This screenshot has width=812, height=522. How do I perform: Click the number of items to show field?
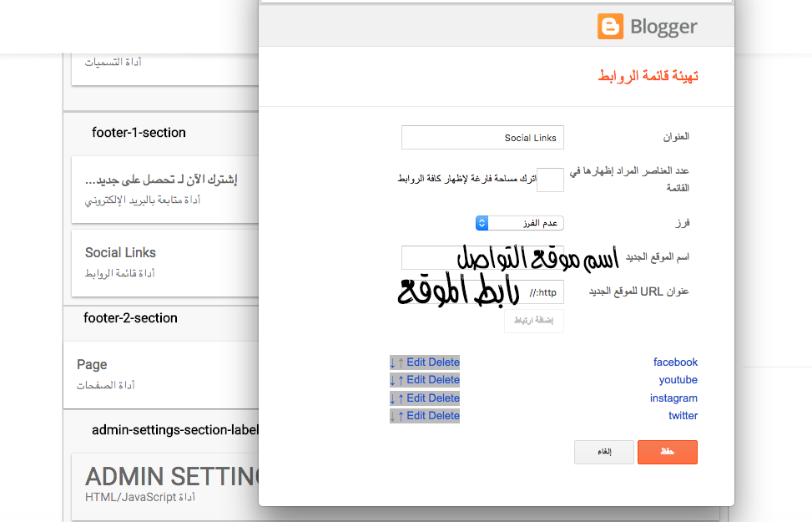coord(550,180)
